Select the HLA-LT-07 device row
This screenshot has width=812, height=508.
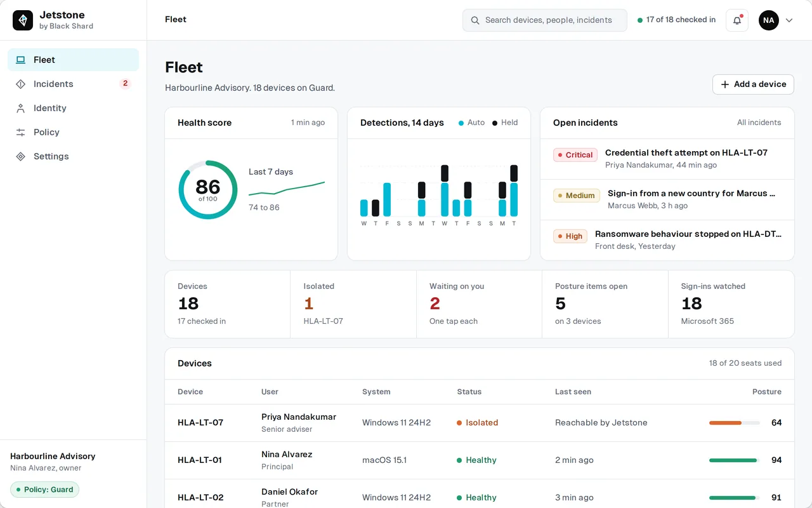pos(480,423)
